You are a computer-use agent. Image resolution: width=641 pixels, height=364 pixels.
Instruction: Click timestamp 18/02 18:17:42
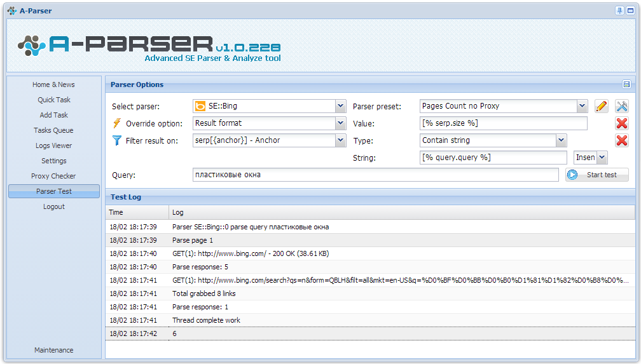pos(134,334)
